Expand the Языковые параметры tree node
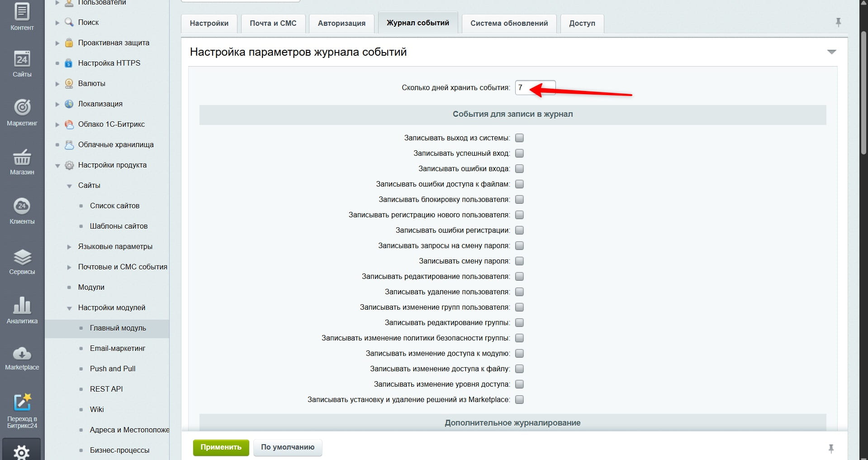Viewport: 868px width, 460px height. (x=69, y=247)
